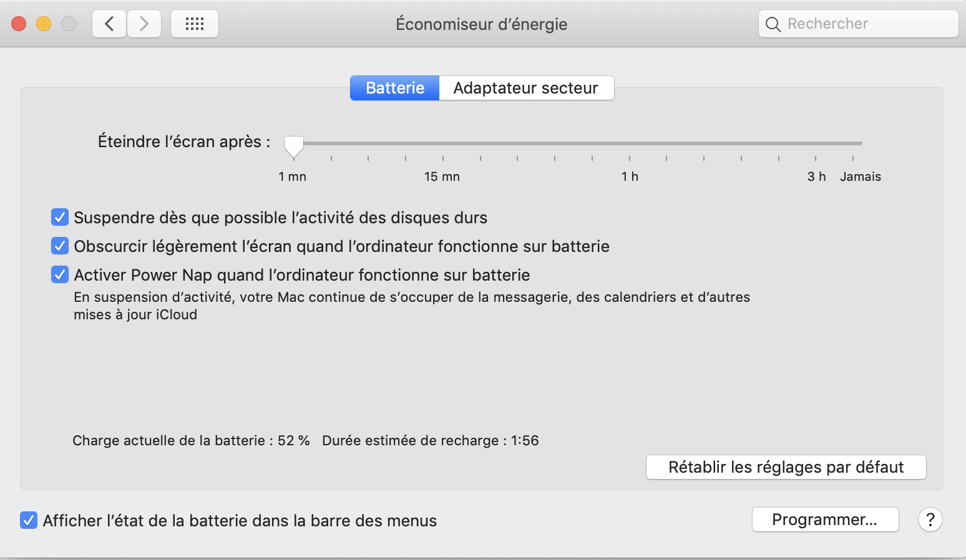This screenshot has height=560, width=966.
Task: Click the forward navigation arrow
Action: [144, 24]
